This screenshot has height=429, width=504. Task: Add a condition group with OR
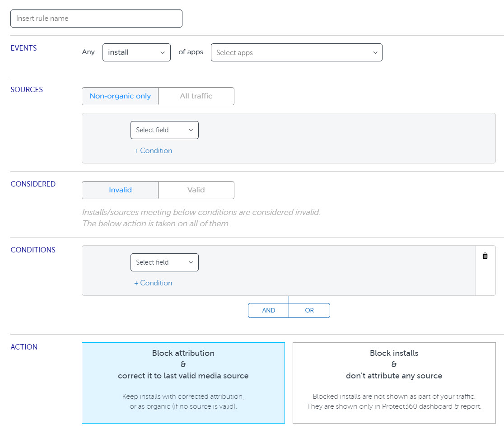309,311
